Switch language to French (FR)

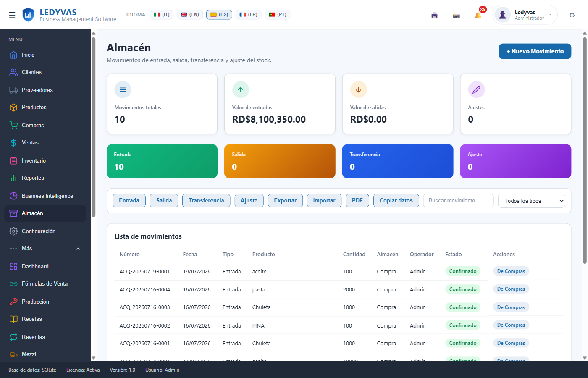249,15
